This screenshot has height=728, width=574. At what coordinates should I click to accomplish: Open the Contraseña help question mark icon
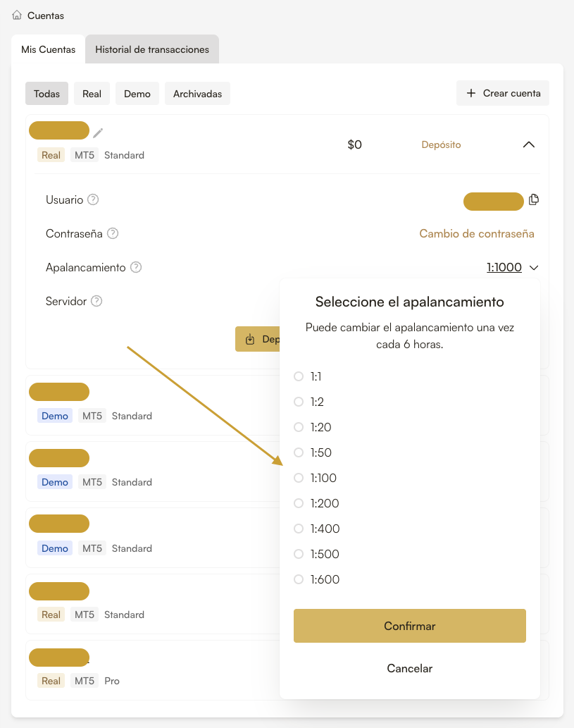pos(113,233)
